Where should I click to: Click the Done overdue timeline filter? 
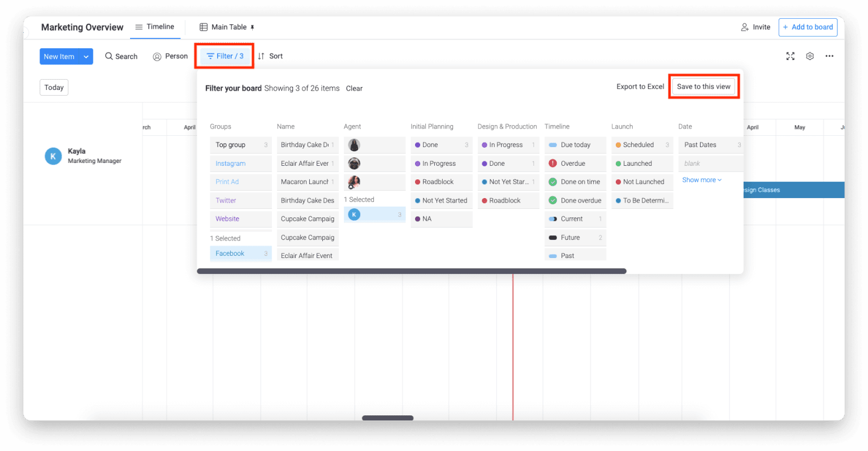click(575, 200)
